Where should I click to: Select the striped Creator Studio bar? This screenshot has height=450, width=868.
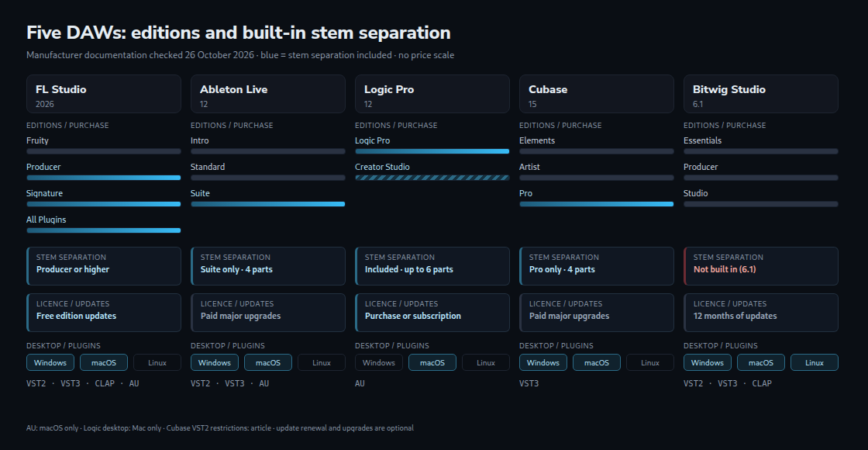[432, 178]
